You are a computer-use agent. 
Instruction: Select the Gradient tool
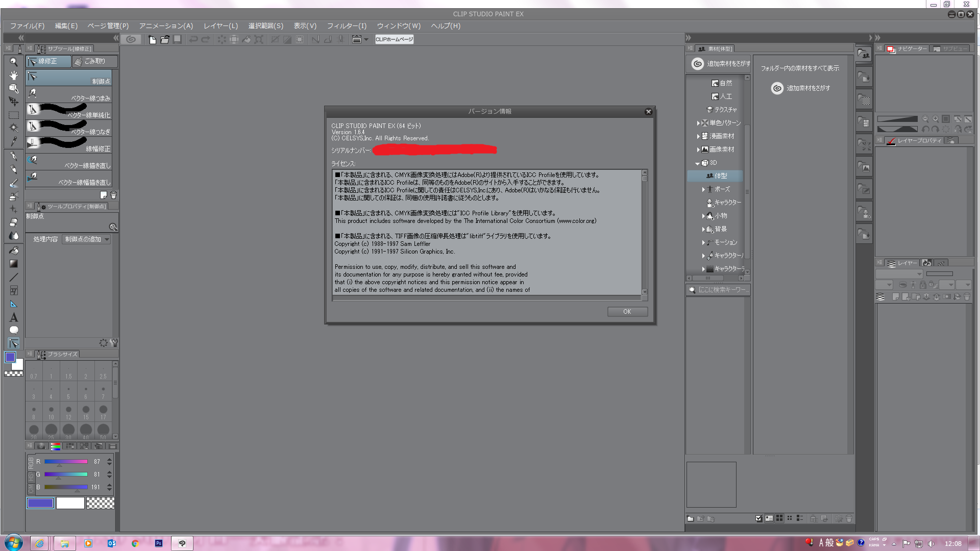[14, 264]
